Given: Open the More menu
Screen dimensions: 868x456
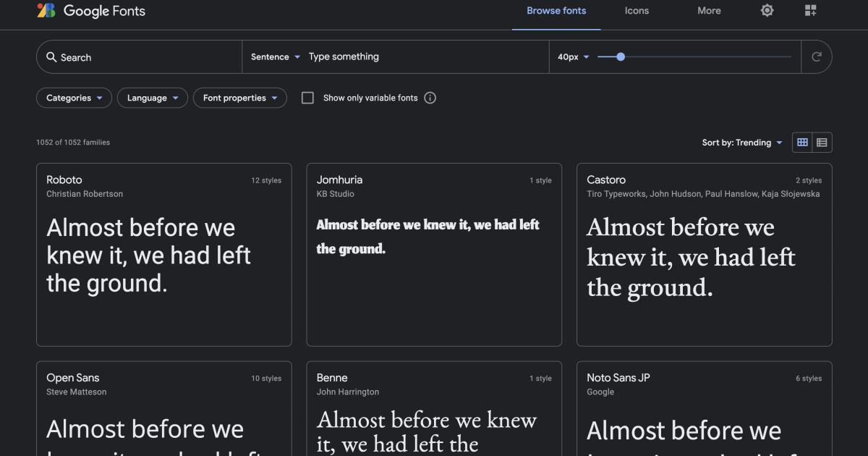Looking at the screenshot, I should tap(708, 11).
